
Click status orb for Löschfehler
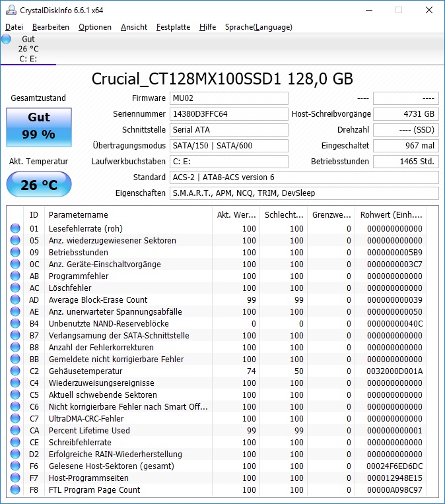[x=15, y=288]
